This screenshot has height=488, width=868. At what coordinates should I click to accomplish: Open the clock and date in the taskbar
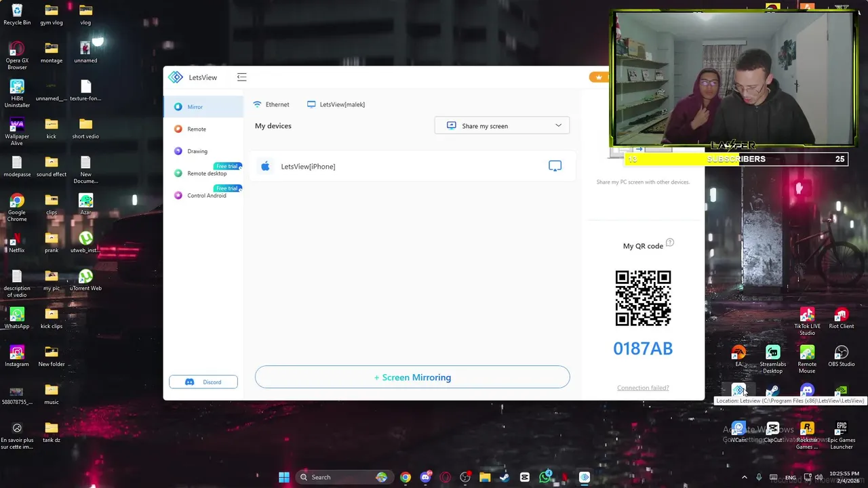click(x=844, y=477)
